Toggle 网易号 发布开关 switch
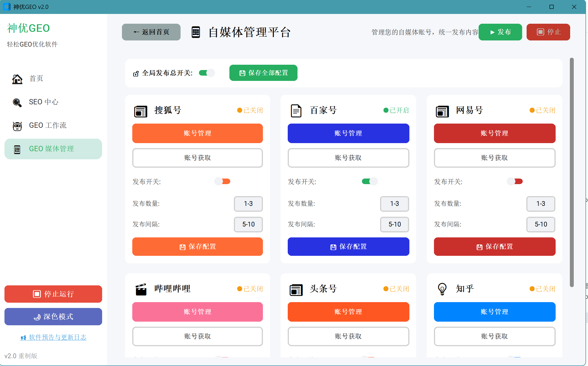Screen dimensions: 588x366 pos(515,181)
